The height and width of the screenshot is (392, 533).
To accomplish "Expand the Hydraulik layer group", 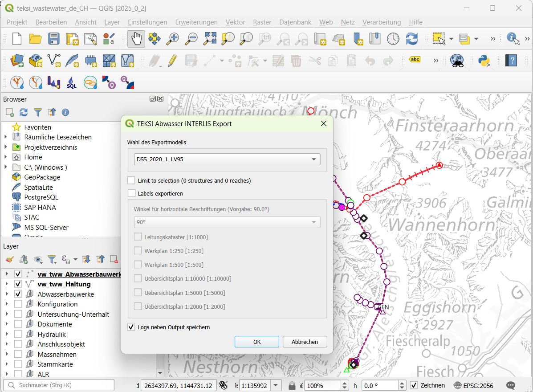I will 7,334.
